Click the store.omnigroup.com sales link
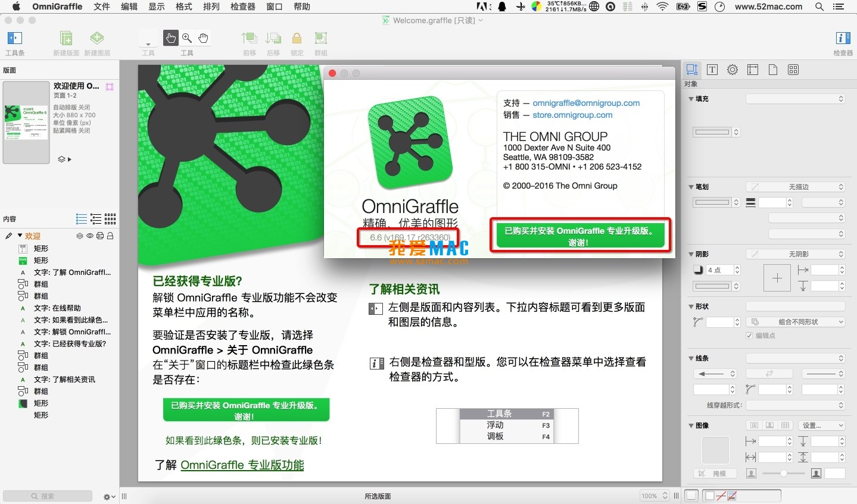857x504 pixels. (x=572, y=115)
